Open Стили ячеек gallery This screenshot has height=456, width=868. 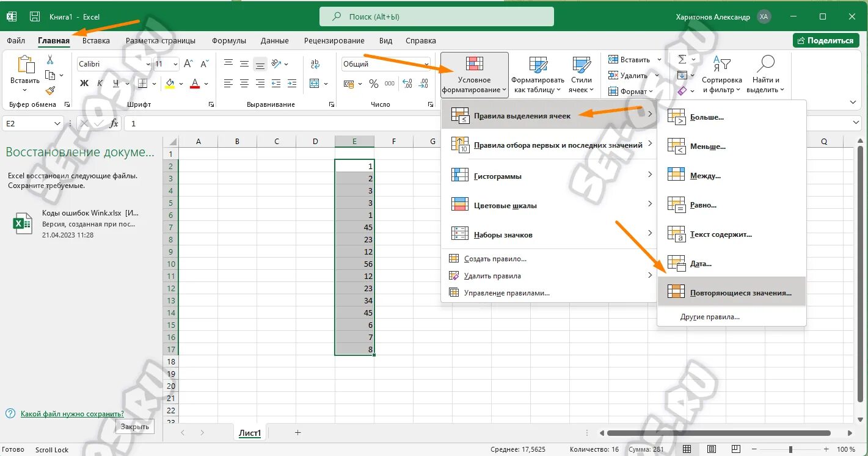[x=580, y=74]
